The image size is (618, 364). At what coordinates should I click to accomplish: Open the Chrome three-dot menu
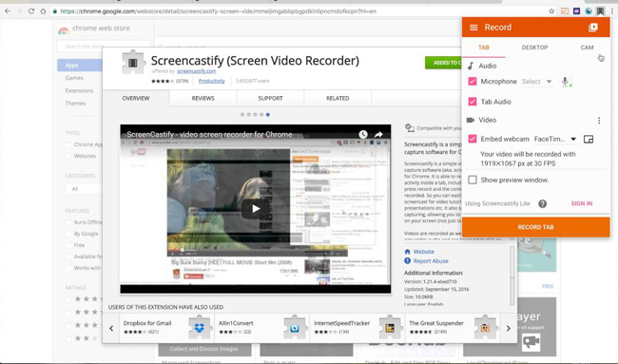tap(611, 11)
